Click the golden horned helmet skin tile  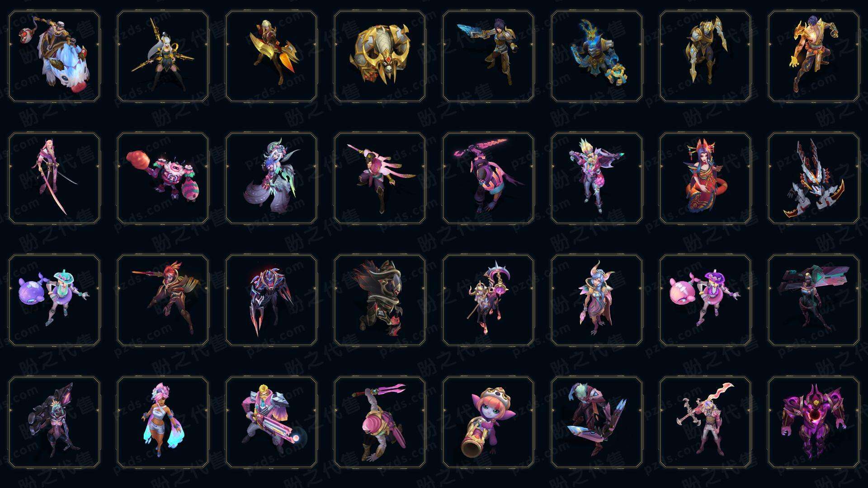(380, 56)
